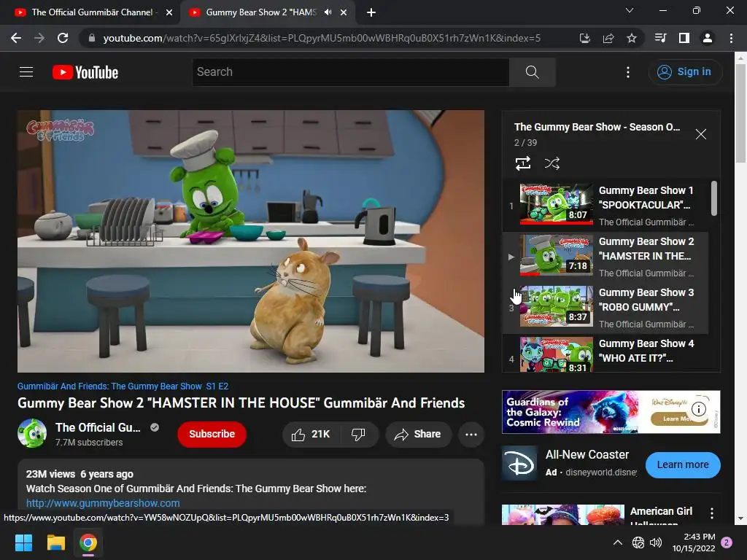This screenshot has height=560, width=747.
Task: Open network icon in system tray
Action: click(x=638, y=542)
